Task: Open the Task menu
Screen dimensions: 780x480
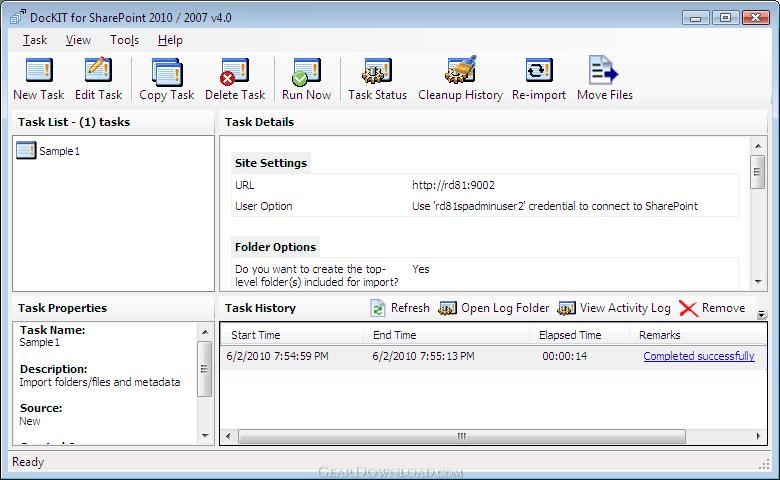Action: (35, 40)
